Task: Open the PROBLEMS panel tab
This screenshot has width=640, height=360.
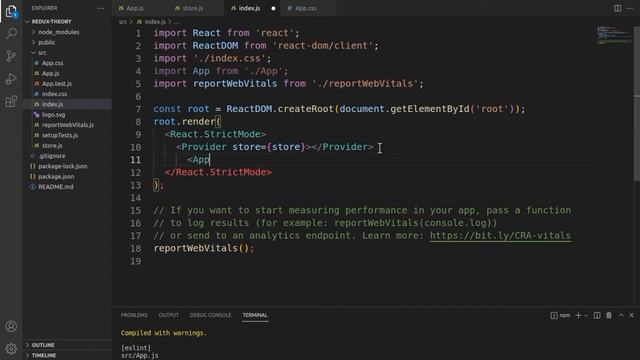Action: (x=134, y=315)
